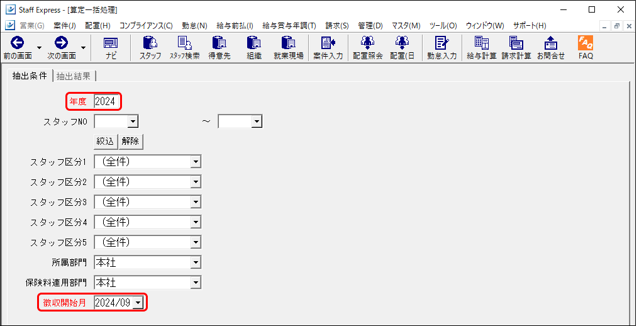Expand the スタッフ区分3 dropdown
644x326 pixels.
(196, 202)
